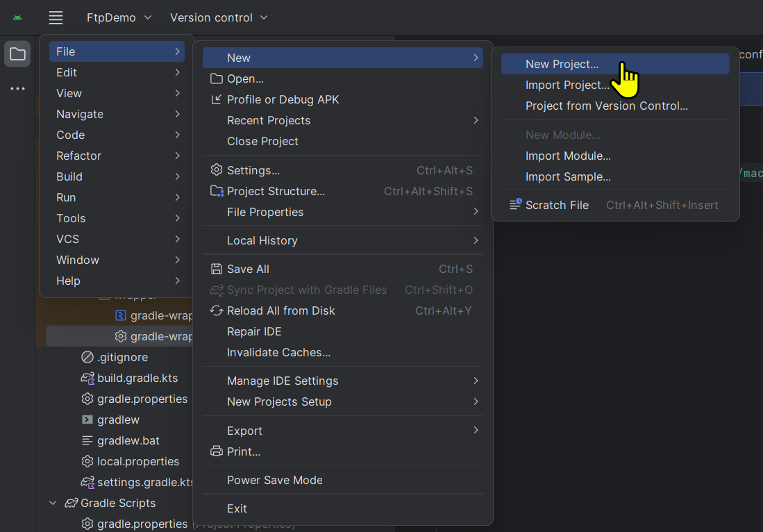Click the Project Structure icon
Image resolution: width=763 pixels, height=532 pixels.
point(217,191)
